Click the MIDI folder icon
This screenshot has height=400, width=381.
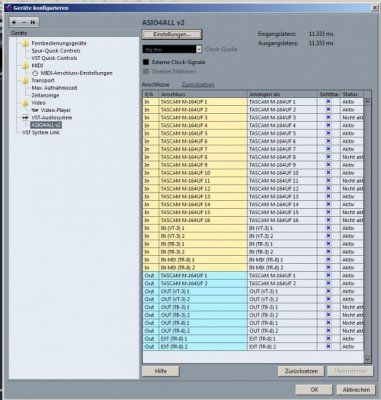click(x=25, y=66)
